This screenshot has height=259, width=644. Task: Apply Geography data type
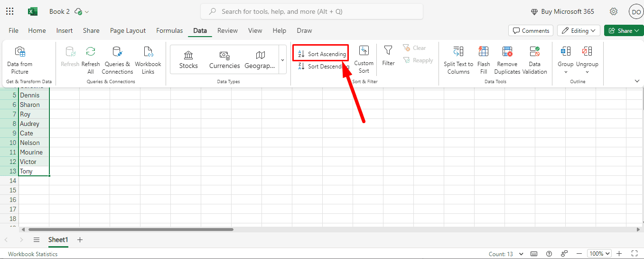[260, 60]
